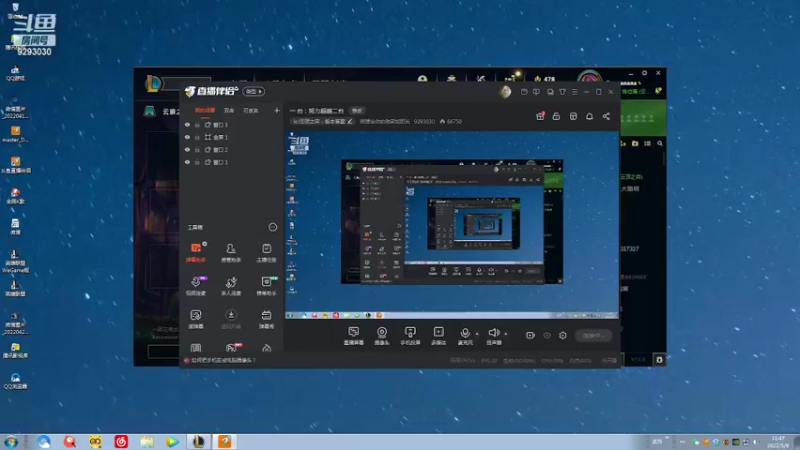
Task: Start 视频连麦 video link tool
Action: coord(196,286)
